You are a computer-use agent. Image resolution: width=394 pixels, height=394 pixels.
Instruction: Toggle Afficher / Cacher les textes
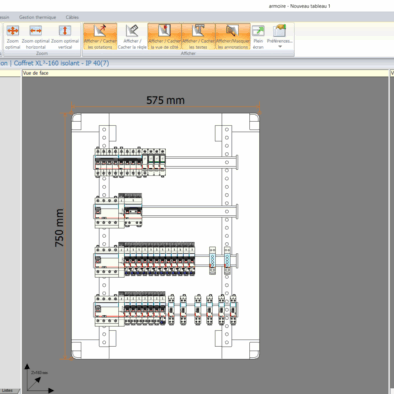(x=198, y=37)
